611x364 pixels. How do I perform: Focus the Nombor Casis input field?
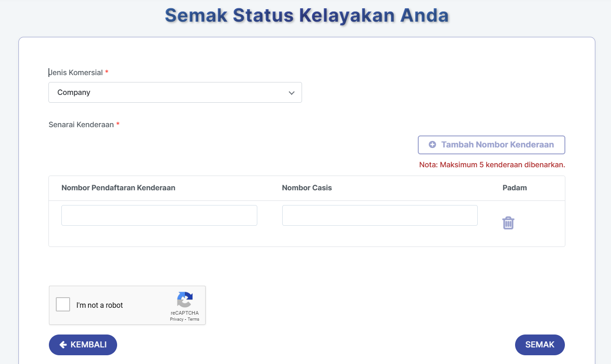coord(380,216)
